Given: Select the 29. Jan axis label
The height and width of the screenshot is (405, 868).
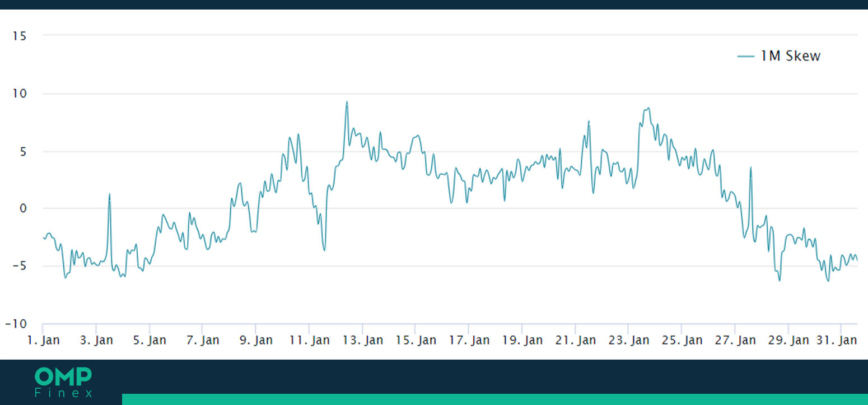Looking at the screenshot, I should click(787, 340).
